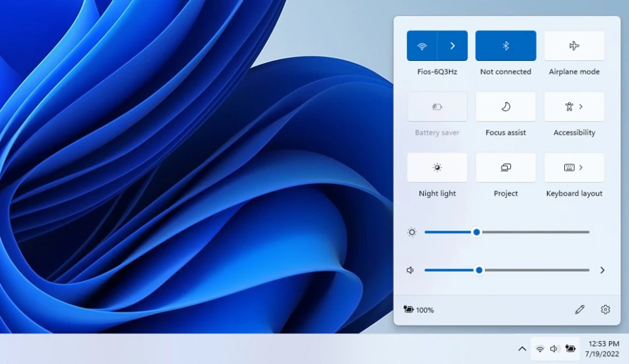Open the Project display options
This screenshot has width=629, height=364.
505,167
